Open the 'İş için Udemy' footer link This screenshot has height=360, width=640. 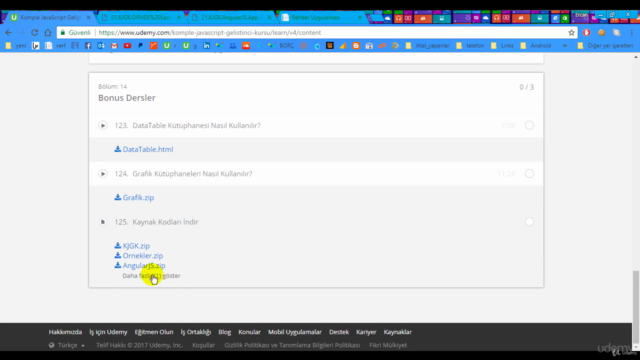[108, 332]
